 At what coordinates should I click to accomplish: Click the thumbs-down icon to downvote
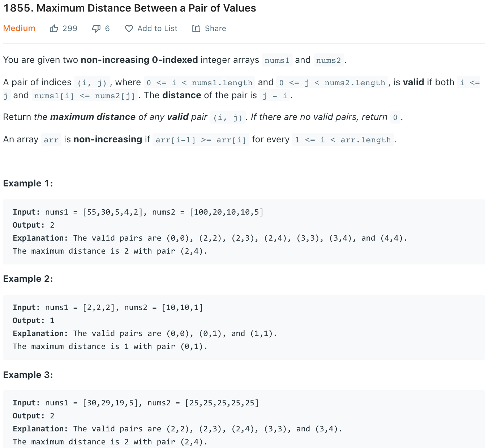pos(96,28)
